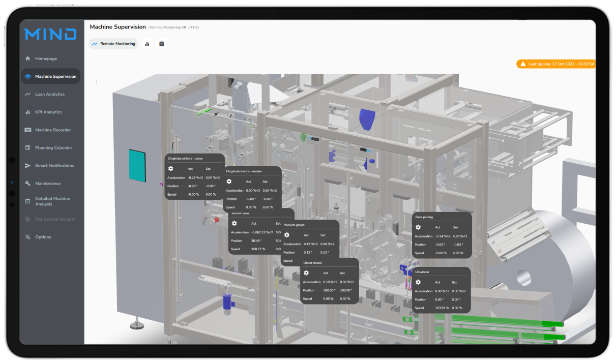Click the Maintenance wrench icon
The width and height of the screenshot is (616, 364).
[x=28, y=183]
